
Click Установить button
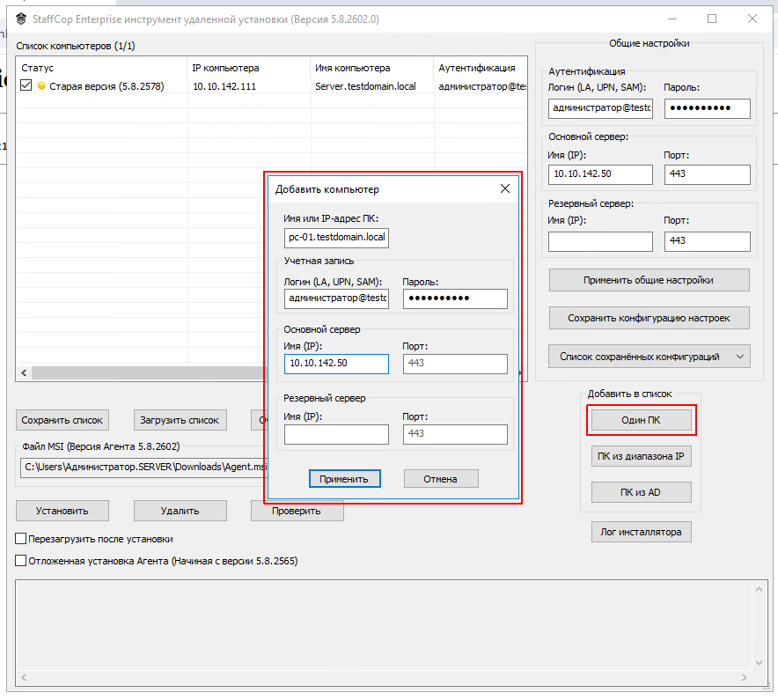tap(62, 511)
